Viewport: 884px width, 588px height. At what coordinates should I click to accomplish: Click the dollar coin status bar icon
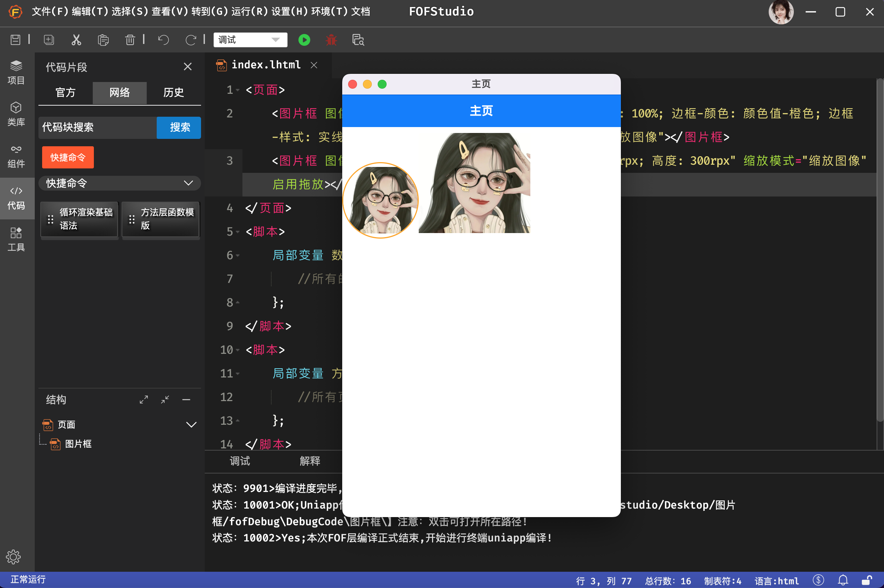pyautogui.click(x=818, y=580)
